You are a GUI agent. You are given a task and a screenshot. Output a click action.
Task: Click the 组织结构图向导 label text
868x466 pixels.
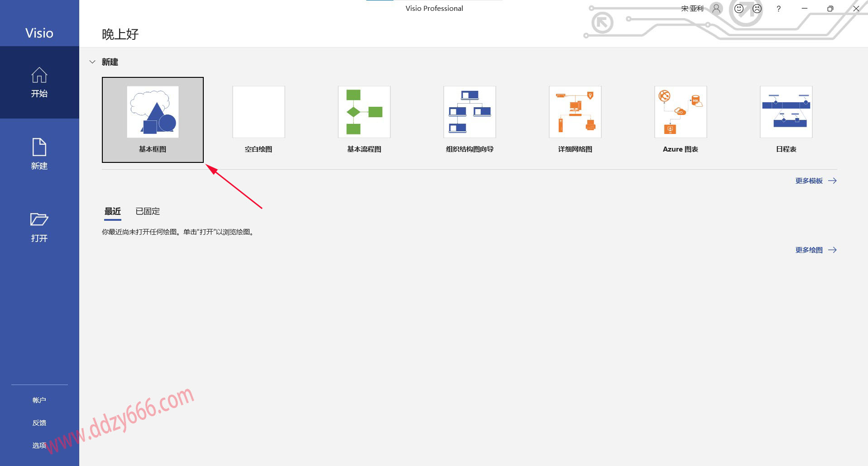470,149
